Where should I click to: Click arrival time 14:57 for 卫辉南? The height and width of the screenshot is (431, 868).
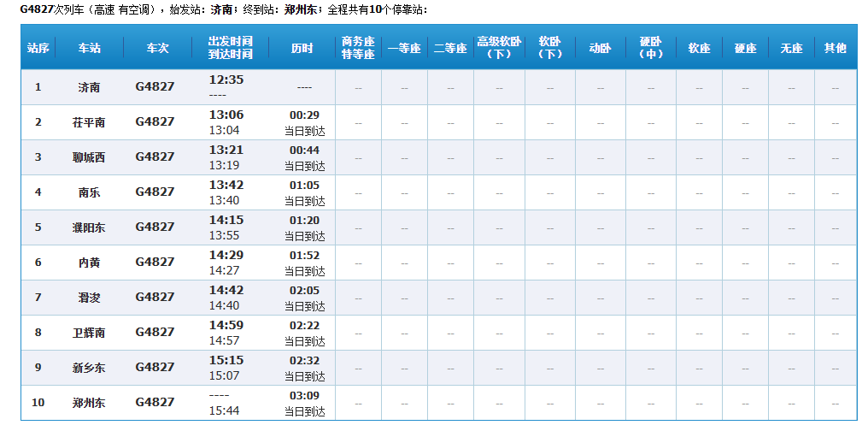[224, 340]
